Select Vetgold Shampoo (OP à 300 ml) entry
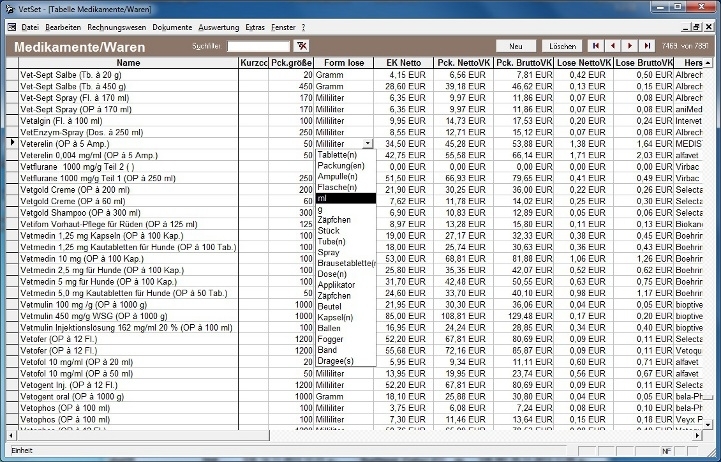The width and height of the screenshot is (721, 462). (x=129, y=212)
